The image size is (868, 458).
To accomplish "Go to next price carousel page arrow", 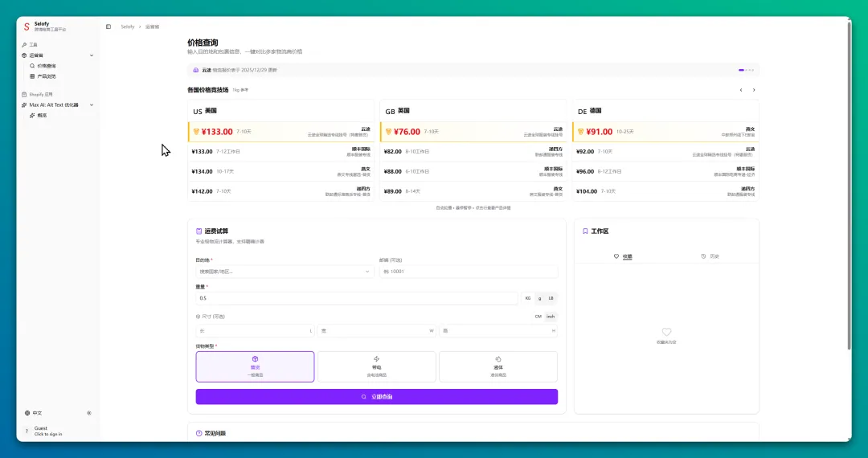I will [x=754, y=90].
